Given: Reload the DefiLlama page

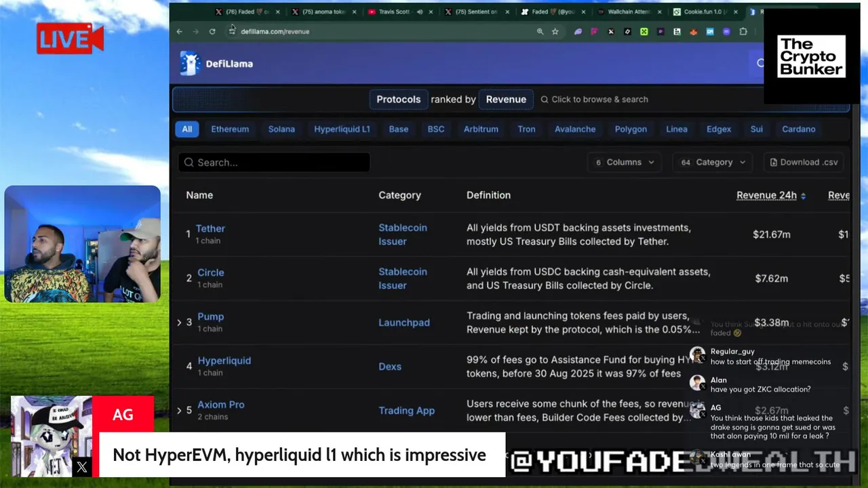Looking at the screenshot, I should tap(212, 31).
